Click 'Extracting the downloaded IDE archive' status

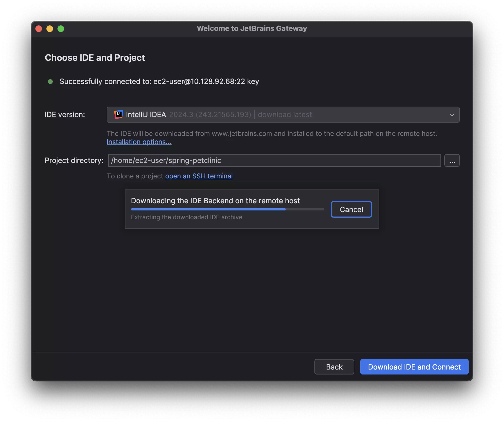tap(187, 217)
